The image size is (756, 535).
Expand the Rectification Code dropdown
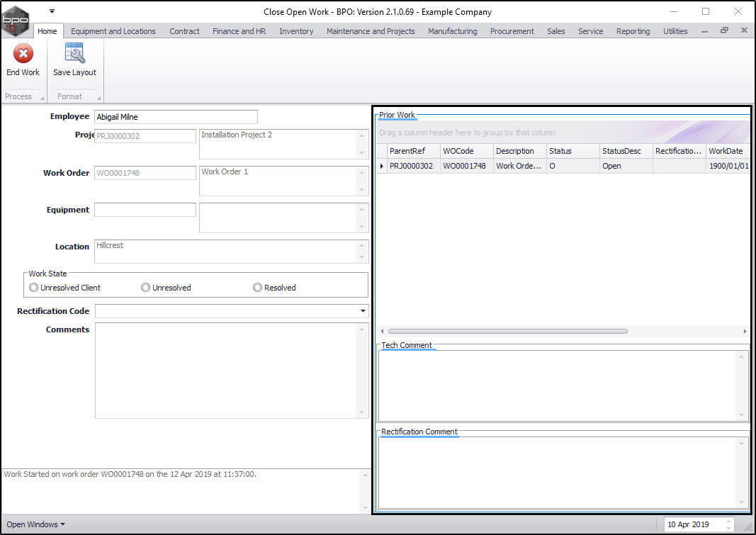coord(363,311)
